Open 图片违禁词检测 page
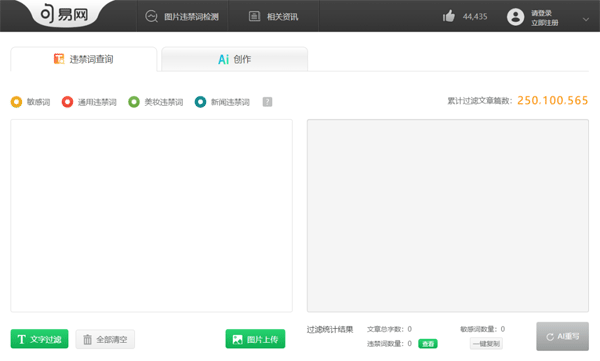The width and height of the screenshot is (600, 361). pos(182,16)
